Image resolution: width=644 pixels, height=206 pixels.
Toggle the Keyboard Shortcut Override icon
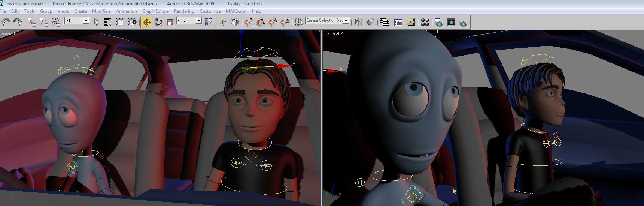coord(235,22)
